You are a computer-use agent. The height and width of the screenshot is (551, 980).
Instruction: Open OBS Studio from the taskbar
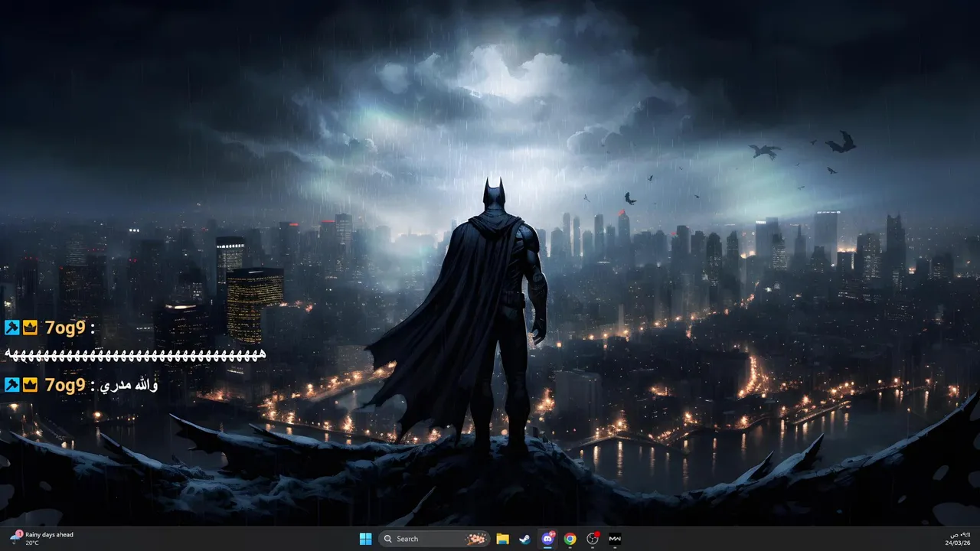tap(592, 539)
